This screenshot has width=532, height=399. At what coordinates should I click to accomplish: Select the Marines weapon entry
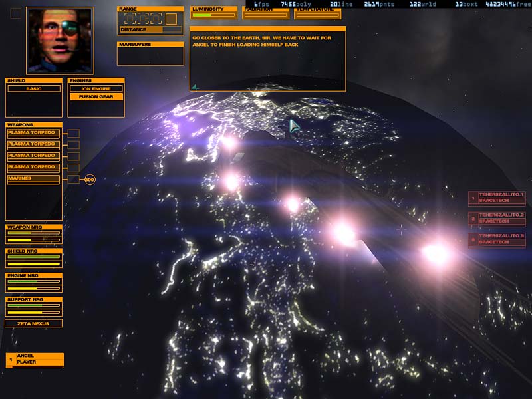coord(33,178)
